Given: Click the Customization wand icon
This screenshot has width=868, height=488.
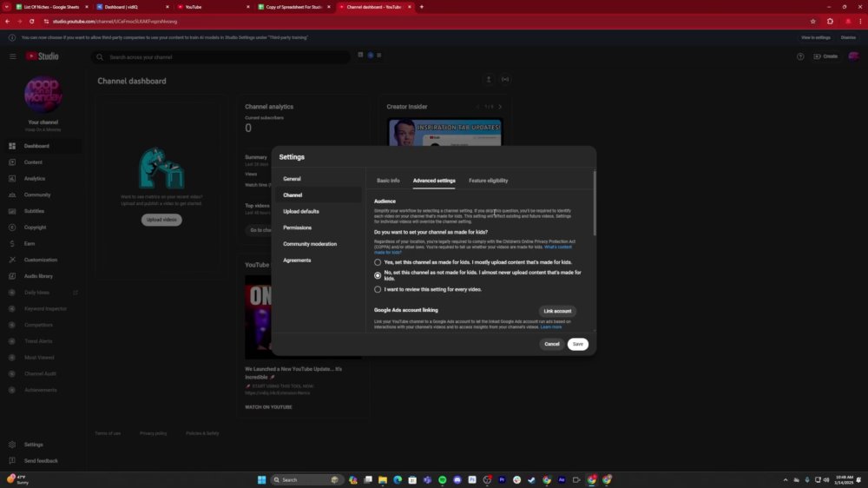Looking at the screenshot, I should point(12,260).
